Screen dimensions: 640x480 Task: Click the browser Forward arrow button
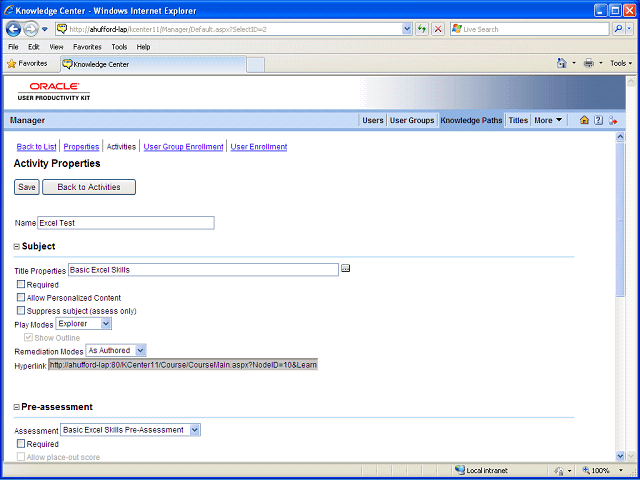tap(31, 29)
